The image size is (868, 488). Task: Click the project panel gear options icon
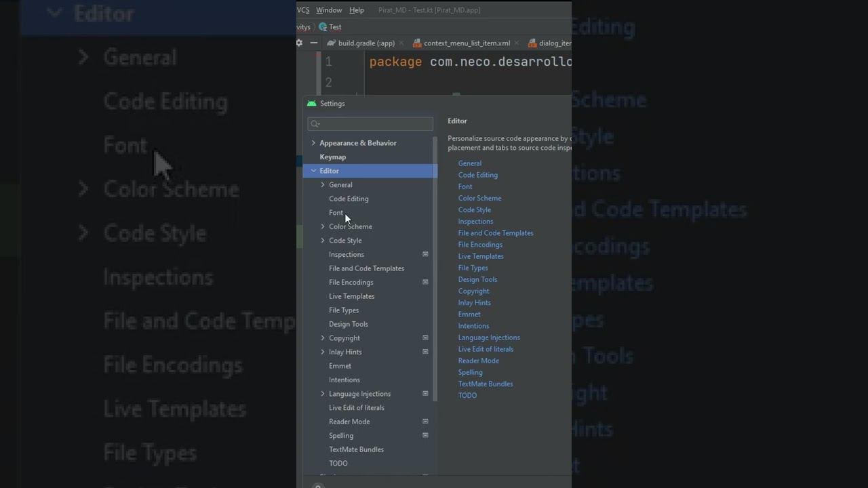299,43
